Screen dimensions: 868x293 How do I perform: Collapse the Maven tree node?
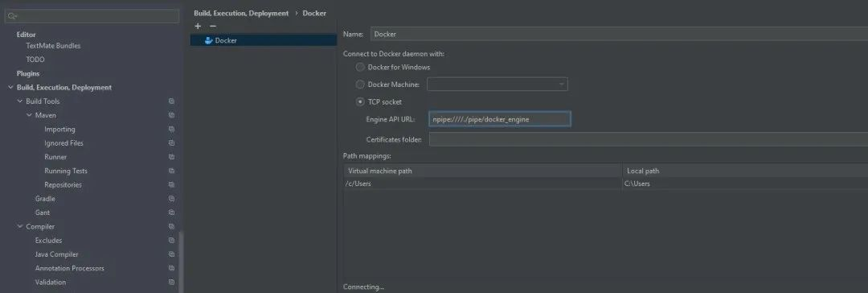[29, 115]
